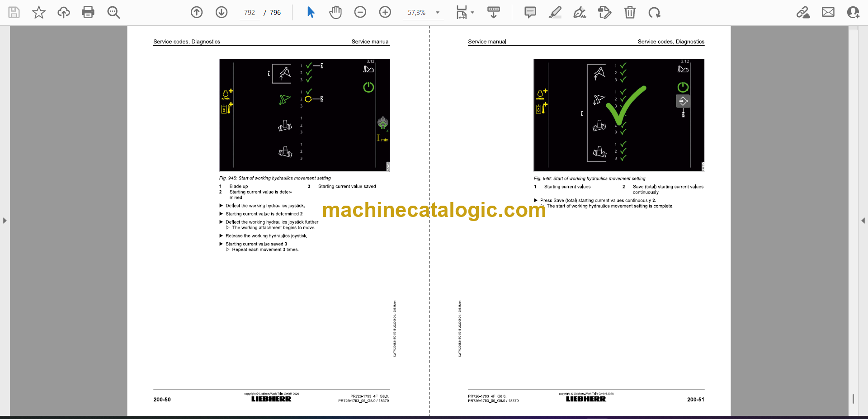Go to the next page
The width and height of the screenshot is (868, 419).
pyautogui.click(x=222, y=12)
